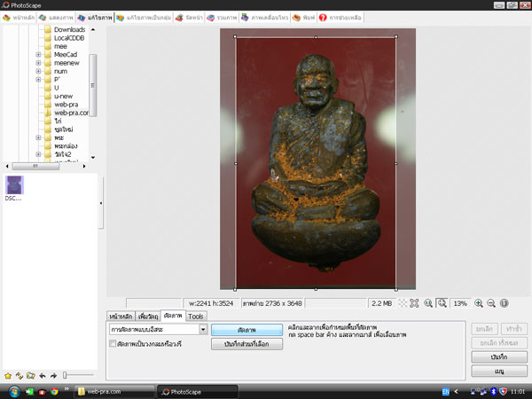
Task: Click the yellow star favorites icon
Action: point(8,376)
